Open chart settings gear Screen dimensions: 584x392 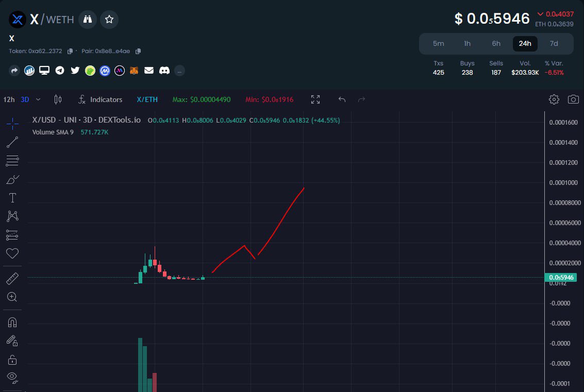click(x=554, y=99)
